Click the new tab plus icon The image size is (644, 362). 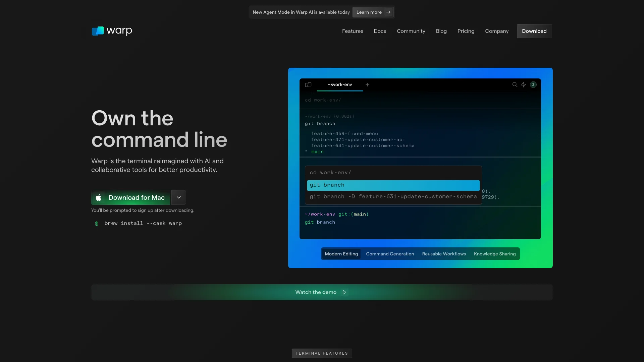(368, 84)
